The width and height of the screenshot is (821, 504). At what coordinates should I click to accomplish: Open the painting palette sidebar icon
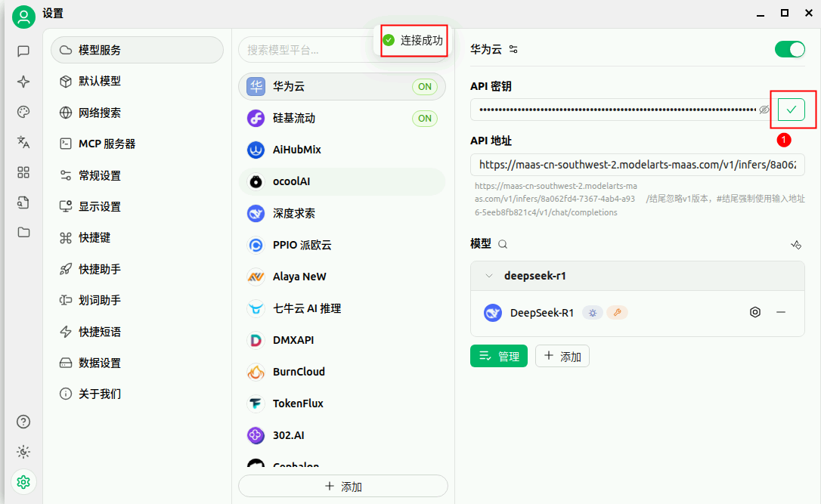point(23,112)
